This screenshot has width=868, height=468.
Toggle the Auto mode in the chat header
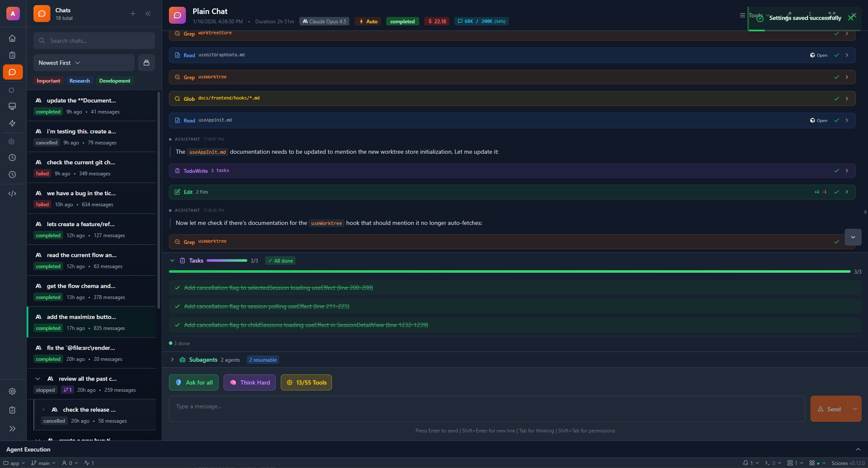click(x=367, y=21)
